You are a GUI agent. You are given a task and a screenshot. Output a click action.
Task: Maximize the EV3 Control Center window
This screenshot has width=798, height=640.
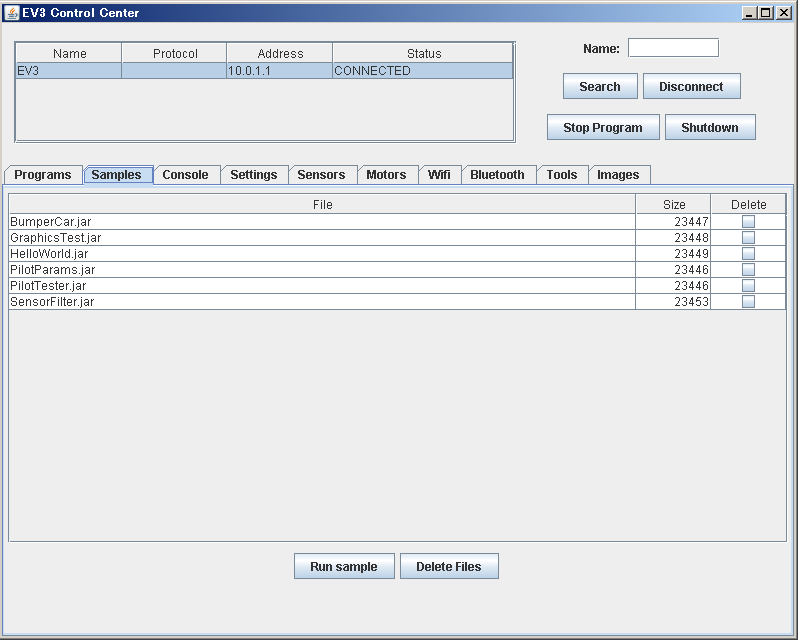click(766, 13)
